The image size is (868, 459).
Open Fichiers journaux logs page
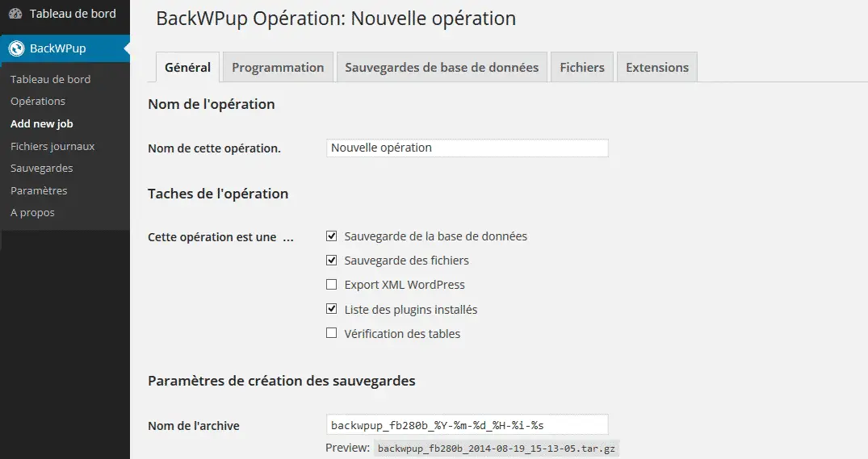[x=52, y=146]
